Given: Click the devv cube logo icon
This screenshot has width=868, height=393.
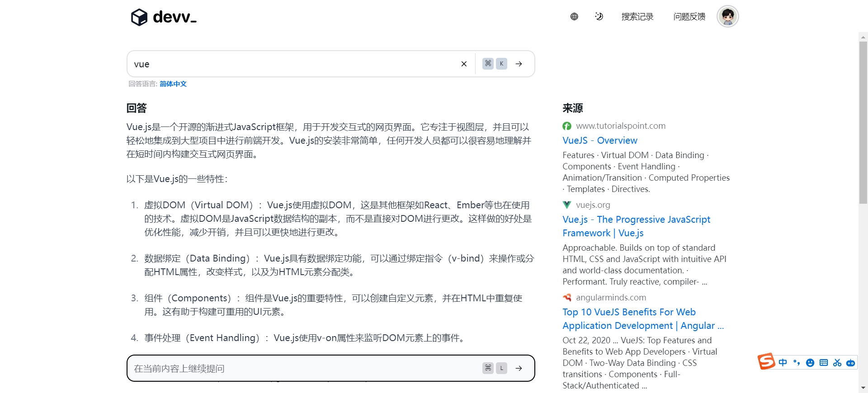Looking at the screenshot, I should [x=139, y=18].
